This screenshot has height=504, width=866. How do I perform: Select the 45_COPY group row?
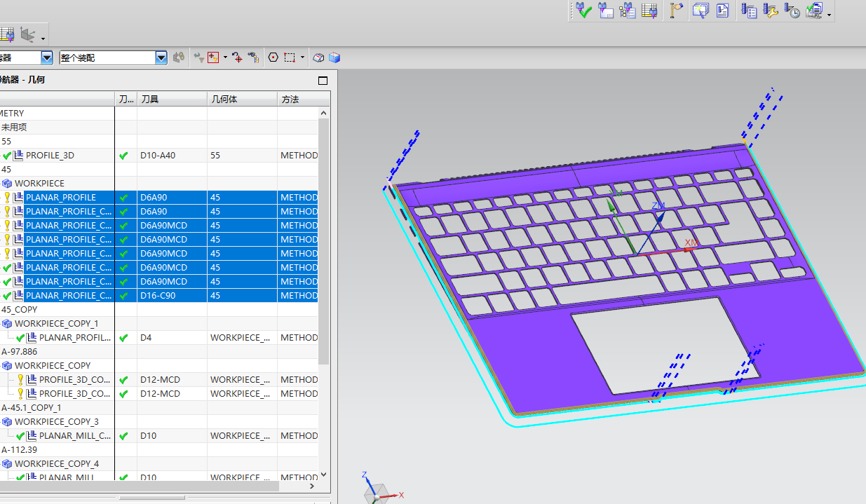tap(159, 309)
